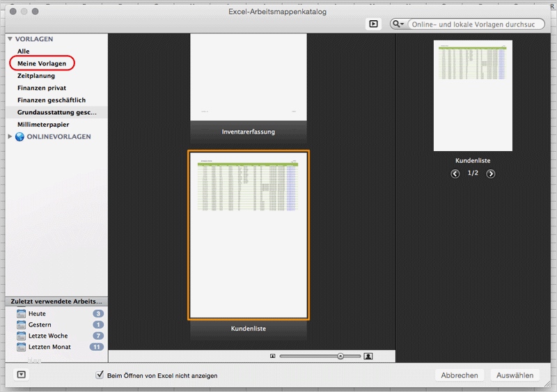
Task: Click the small thumbnail size icon
Action: point(272,356)
